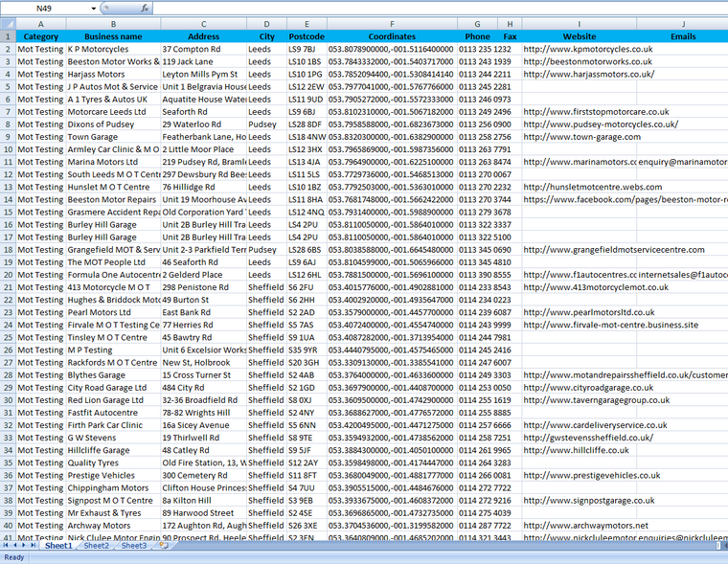Select row 20 header
The width and height of the screenshot is (728, 564).
8,275
